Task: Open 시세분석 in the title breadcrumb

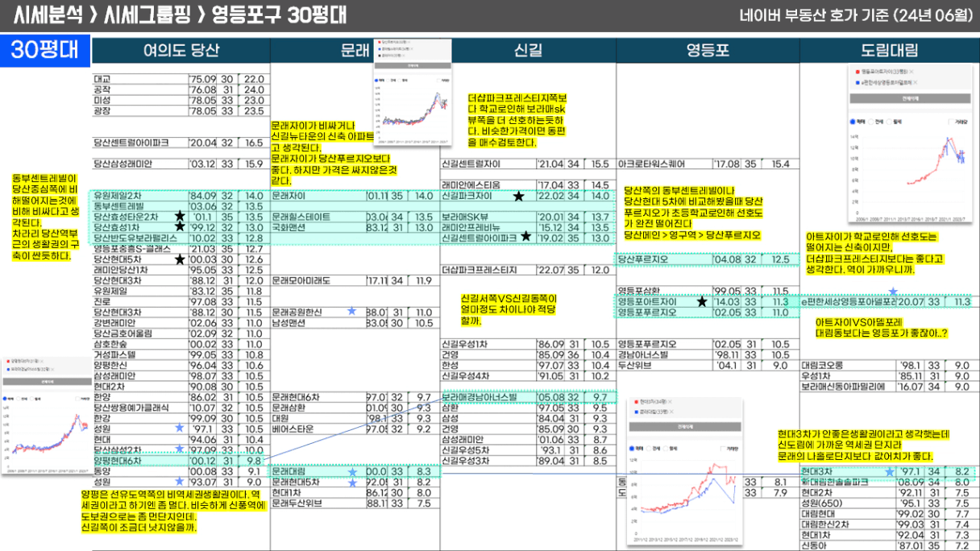Action: 49,15
